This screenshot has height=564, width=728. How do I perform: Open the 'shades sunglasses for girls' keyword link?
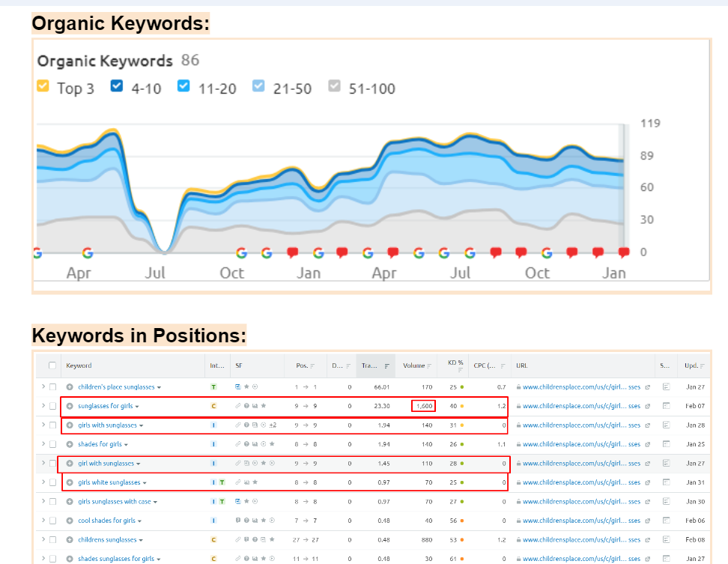116,559
